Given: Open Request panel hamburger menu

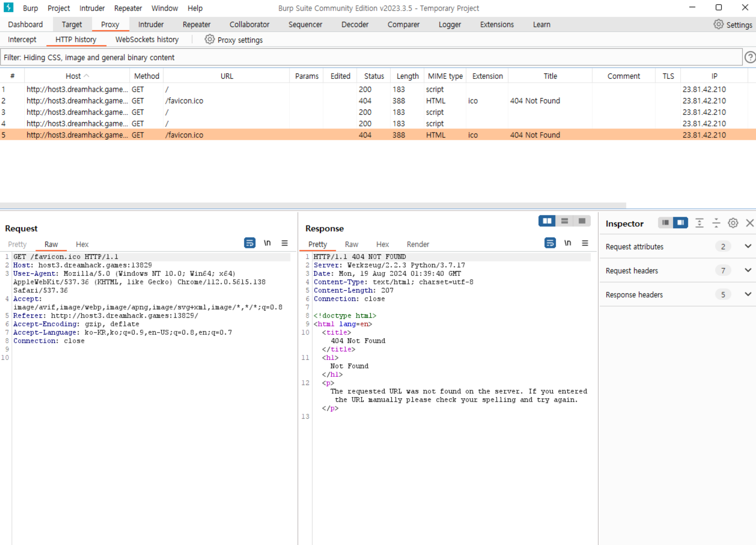Looking at the screenshot, I should [285, 243].
